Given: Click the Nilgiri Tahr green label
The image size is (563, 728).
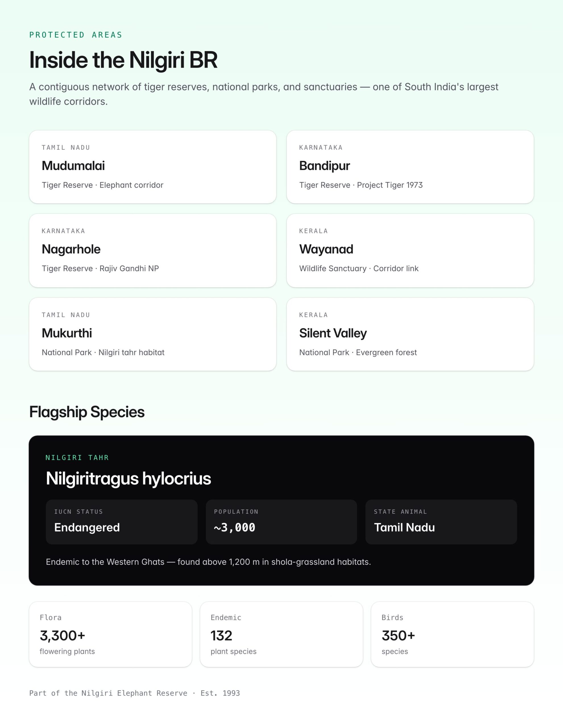Looking at the screenshot, I should tap(77, 457).
